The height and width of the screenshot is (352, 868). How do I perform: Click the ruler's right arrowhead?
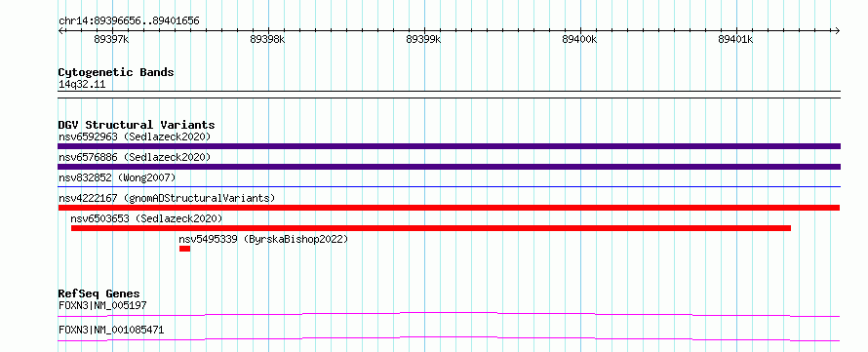[837, 30]
